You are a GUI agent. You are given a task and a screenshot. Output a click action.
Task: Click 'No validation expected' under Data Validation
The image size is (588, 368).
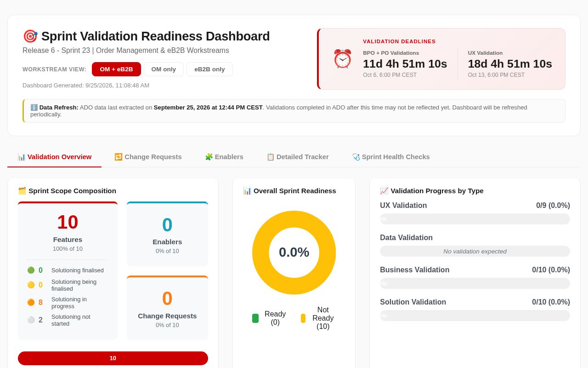tap(475, 251)
